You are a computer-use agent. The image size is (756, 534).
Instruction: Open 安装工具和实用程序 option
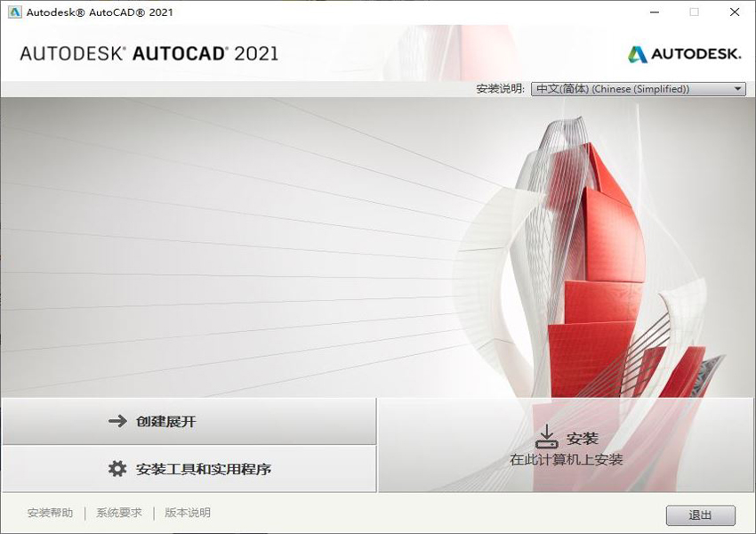(x=204, y=468)
